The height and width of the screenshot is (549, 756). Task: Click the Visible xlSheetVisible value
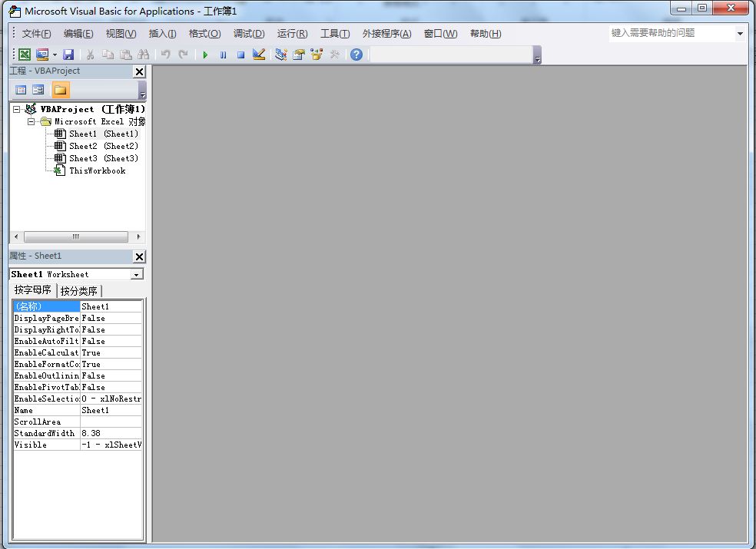click(x=111, y=445)
